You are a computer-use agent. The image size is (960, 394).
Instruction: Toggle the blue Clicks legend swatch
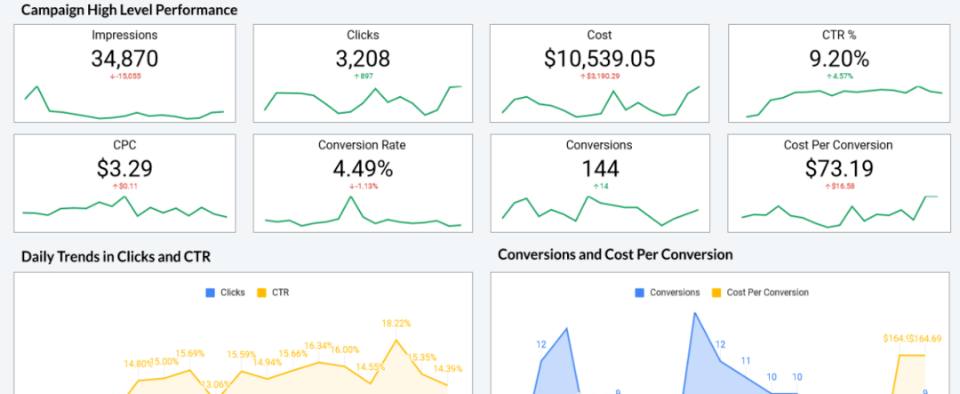[210, 293]
